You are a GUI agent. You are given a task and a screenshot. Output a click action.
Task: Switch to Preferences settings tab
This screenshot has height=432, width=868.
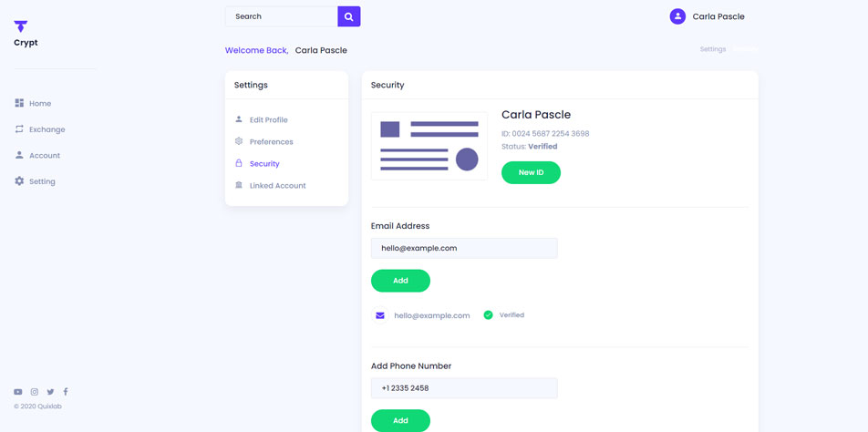point(271,142)
